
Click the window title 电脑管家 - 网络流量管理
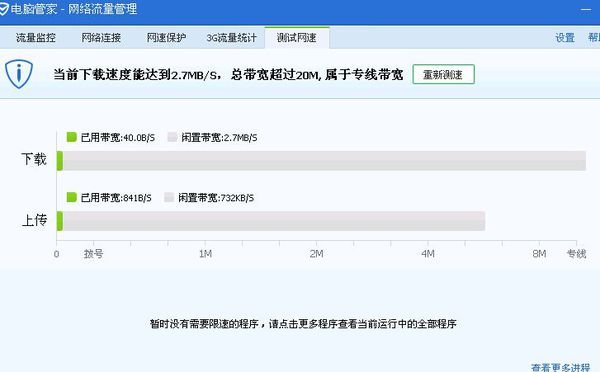click(74, 9)
